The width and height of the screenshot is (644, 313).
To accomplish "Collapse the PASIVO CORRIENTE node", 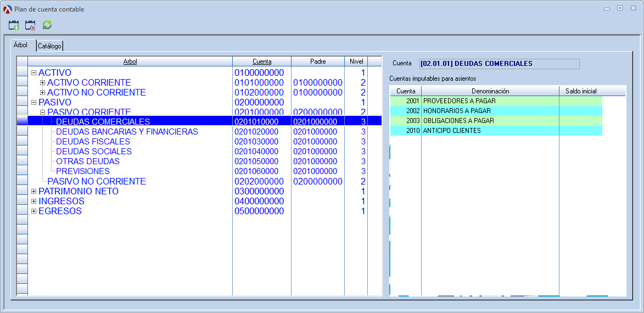I will tap(42, 112).
